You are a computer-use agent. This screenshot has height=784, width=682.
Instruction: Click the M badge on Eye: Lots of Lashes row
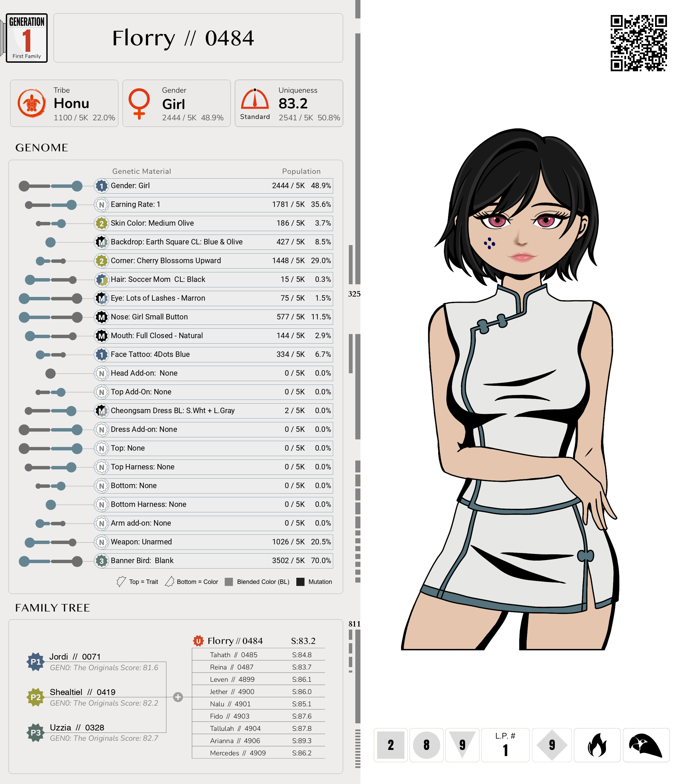click(x=101, y=298)
